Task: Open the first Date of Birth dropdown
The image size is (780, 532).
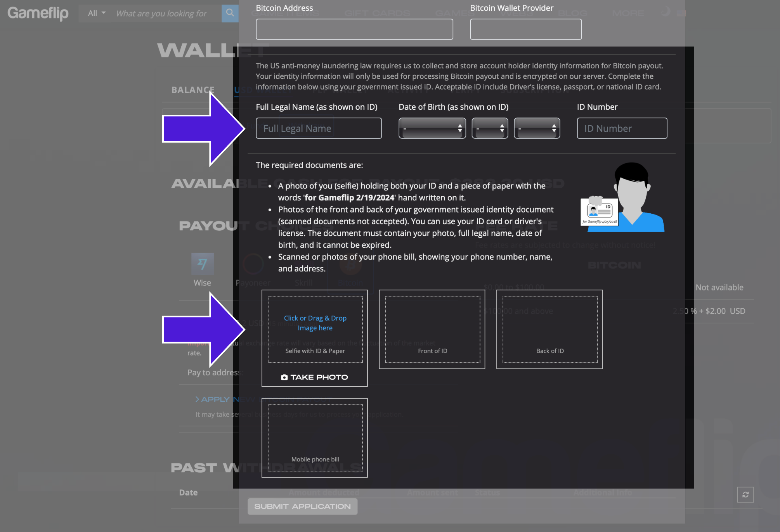Action: click(x=432, y=128)
